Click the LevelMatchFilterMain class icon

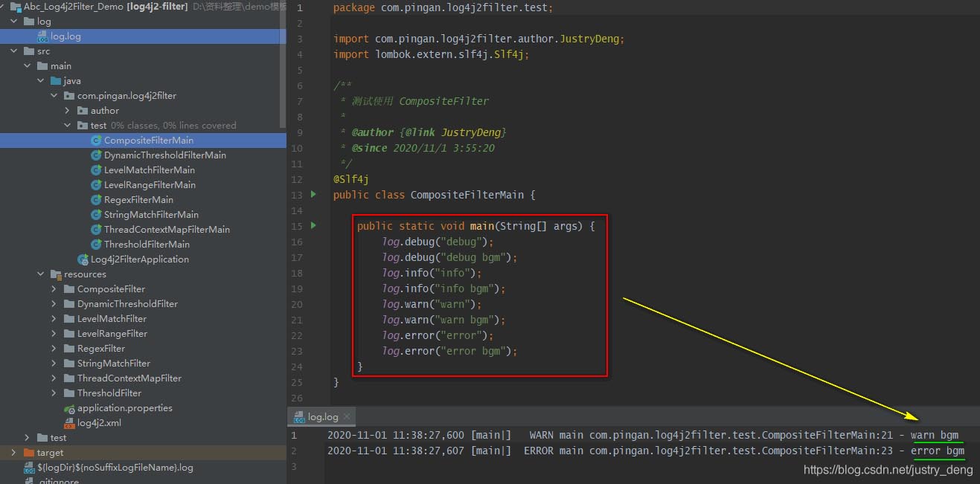click(96, 170)
